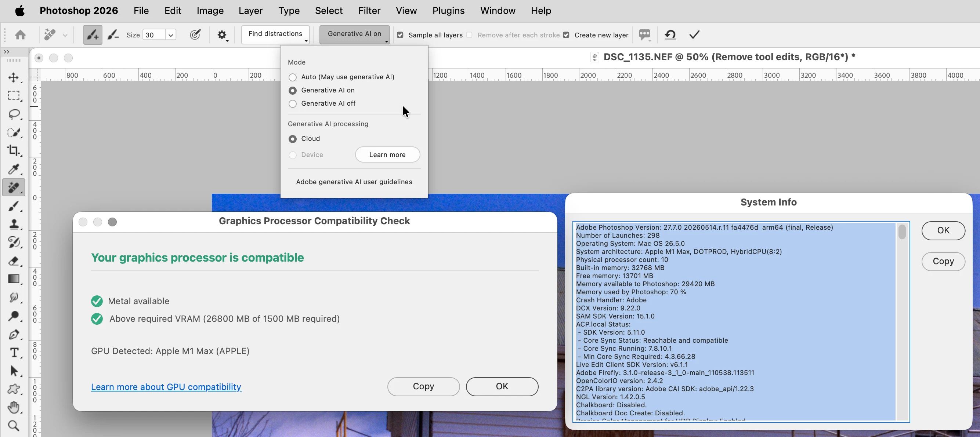This screenshot has width=980, height=437.
Task: Commit edits with the checkmark icon
Action: pos(694,35)
